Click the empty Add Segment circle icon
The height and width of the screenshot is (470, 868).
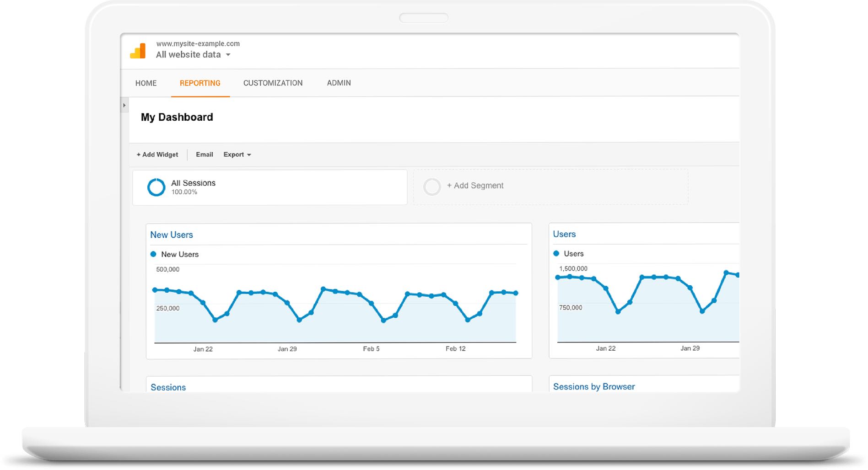pos(431,187)
